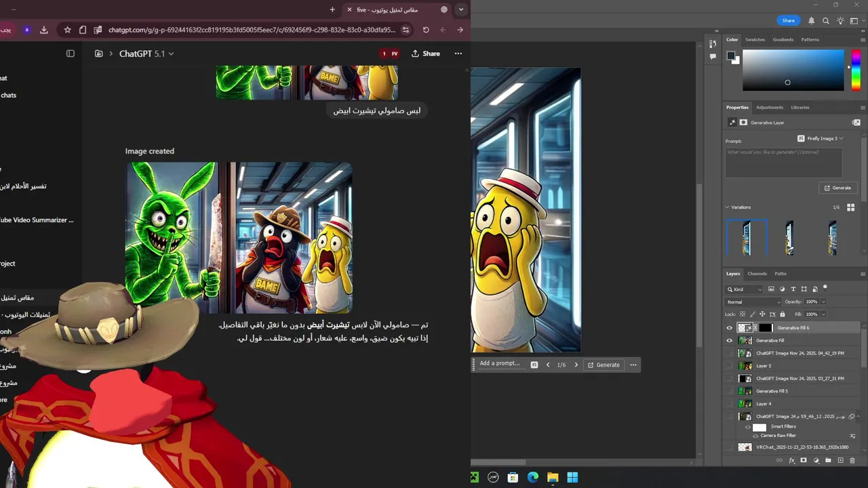Switch variations to grid view icon

851,207
